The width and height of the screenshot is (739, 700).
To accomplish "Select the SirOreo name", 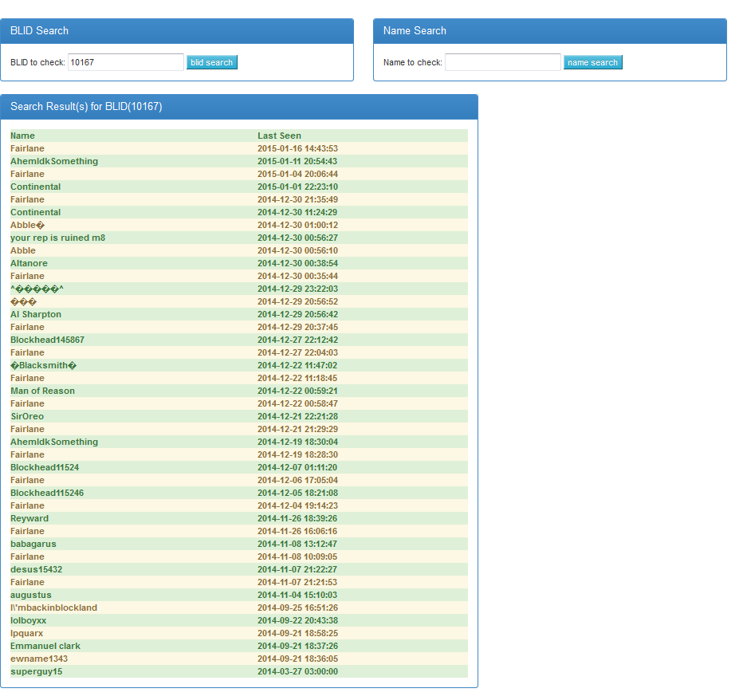I will [x=27, y=416].
